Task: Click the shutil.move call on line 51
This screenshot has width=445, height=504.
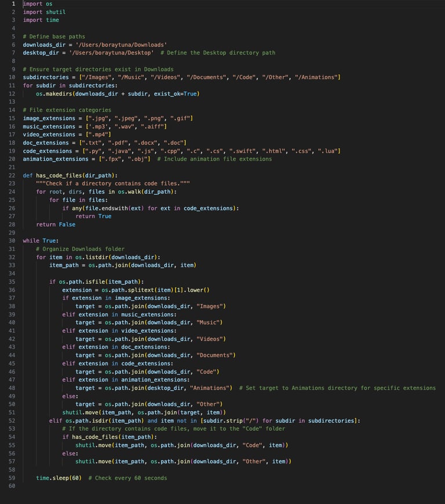Action: click(144, 412)
